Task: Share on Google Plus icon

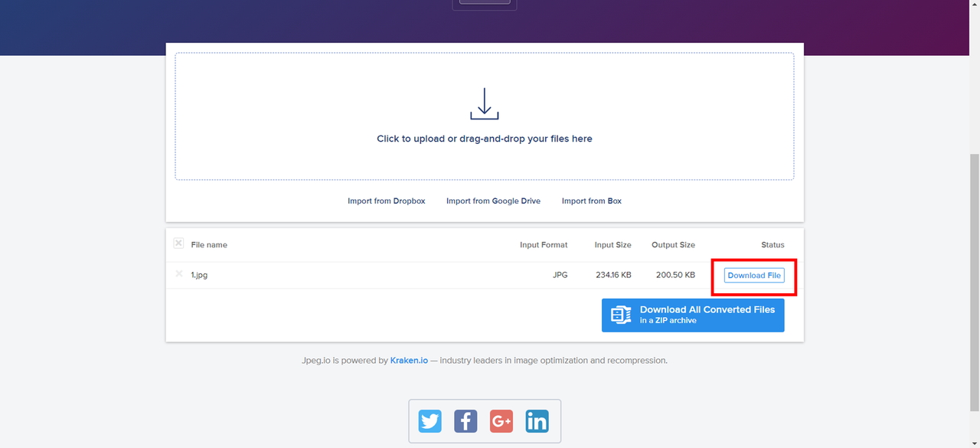Action: 501,421
